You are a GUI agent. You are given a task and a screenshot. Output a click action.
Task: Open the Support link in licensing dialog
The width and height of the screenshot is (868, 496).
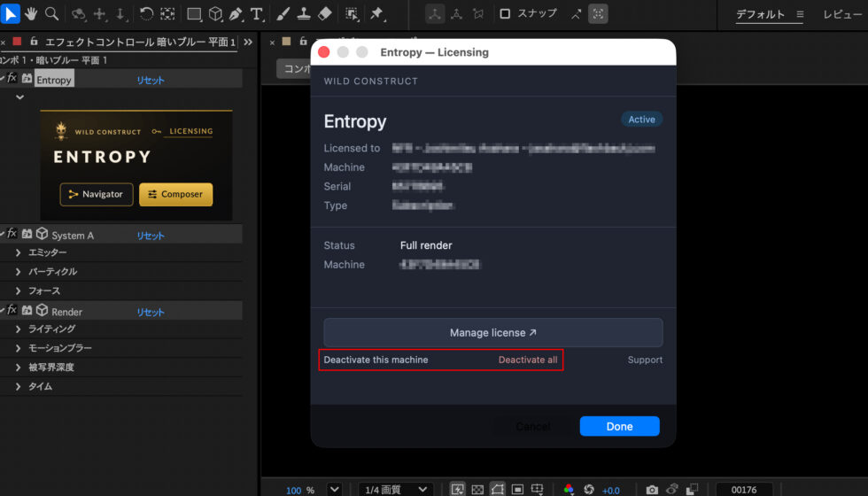[645, 360]
